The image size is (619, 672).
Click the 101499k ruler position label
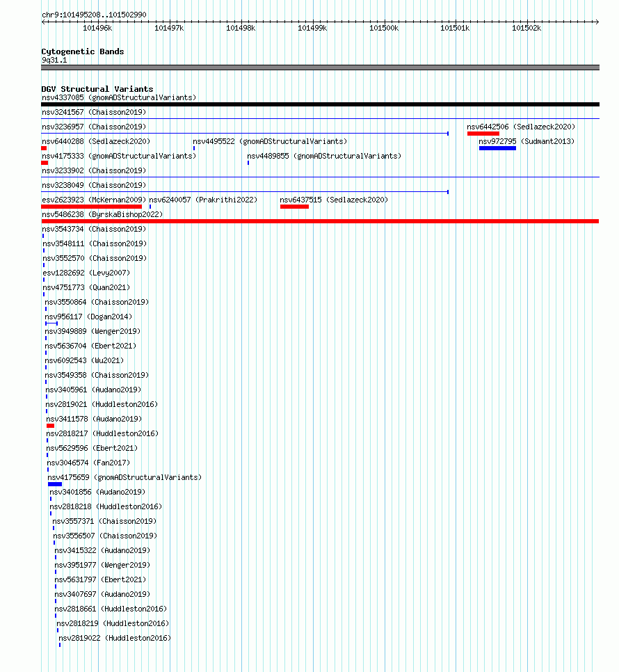click(x=312, y=28)
